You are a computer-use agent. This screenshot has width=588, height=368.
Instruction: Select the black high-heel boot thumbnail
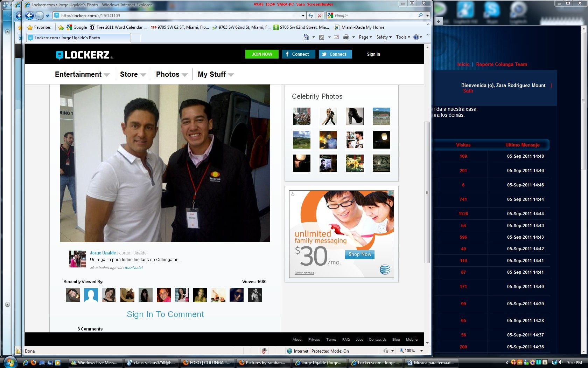coord(355,116)
